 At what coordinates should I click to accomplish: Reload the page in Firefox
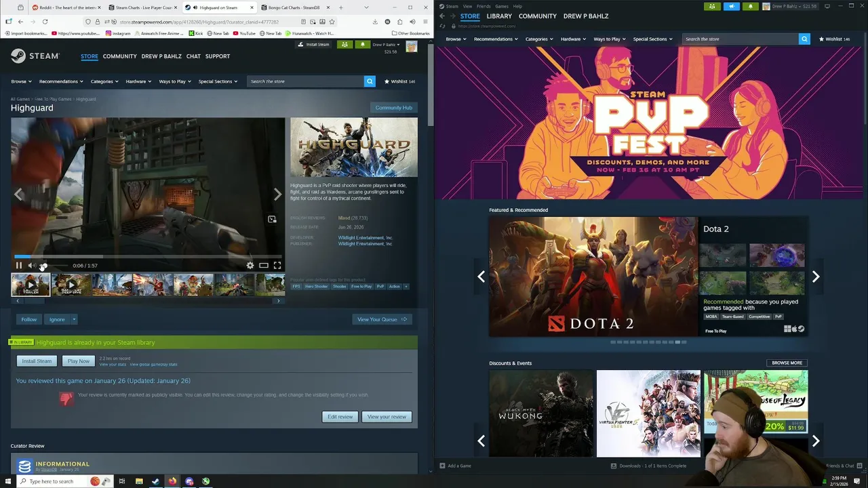tap(45, 22)
